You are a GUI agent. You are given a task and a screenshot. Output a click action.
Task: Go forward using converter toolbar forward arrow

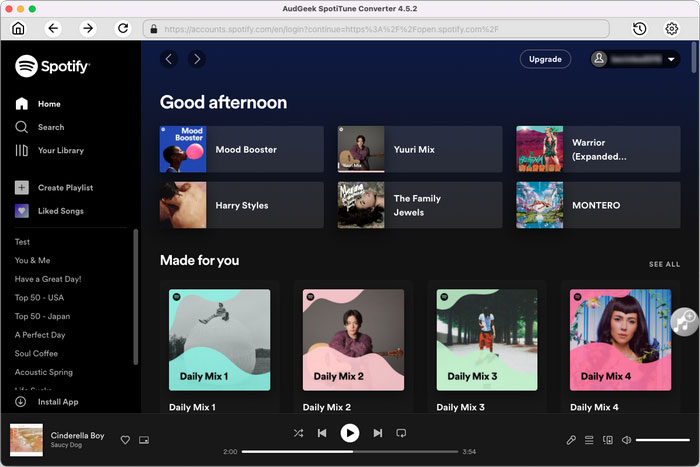(x=88, y=29)
